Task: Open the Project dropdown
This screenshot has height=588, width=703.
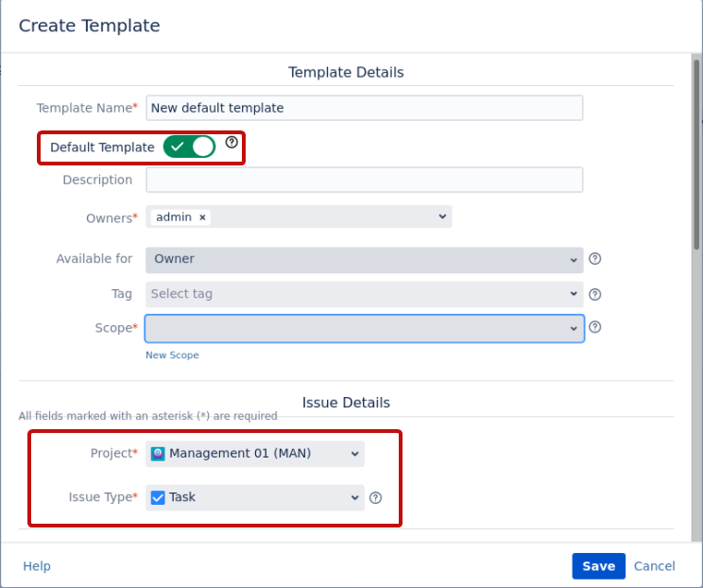Action: click(255, 454)
